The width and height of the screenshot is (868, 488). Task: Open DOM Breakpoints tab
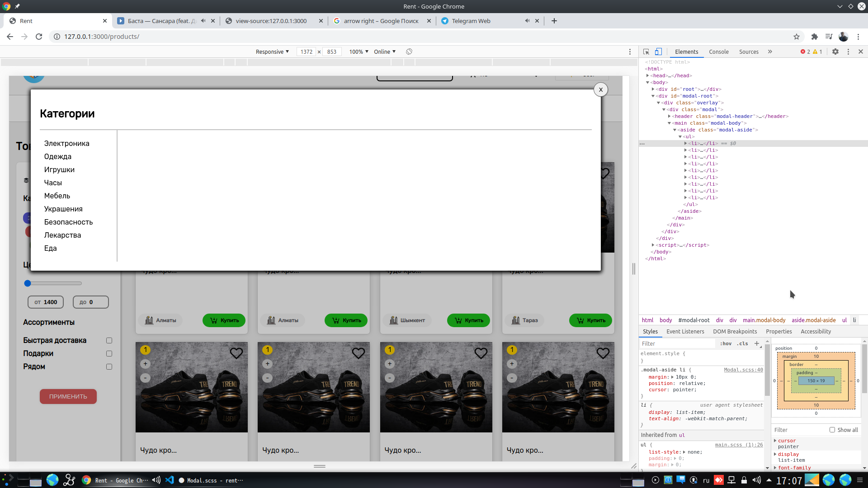point(735,331)
